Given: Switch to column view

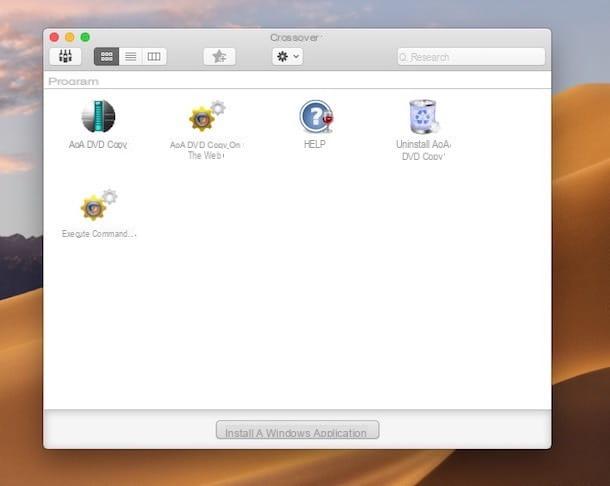Looking at the screenshot, I should (154, 56).
